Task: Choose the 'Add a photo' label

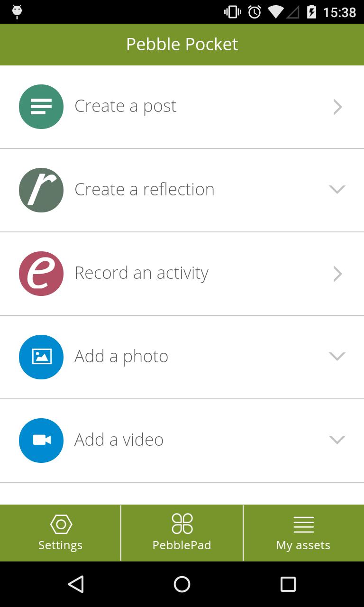Action: click(121, 357)
